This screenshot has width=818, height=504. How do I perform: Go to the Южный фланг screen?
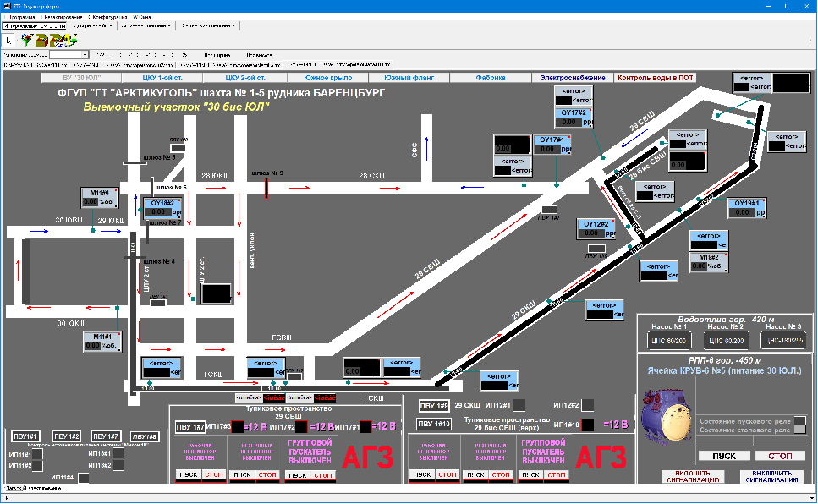409,78
